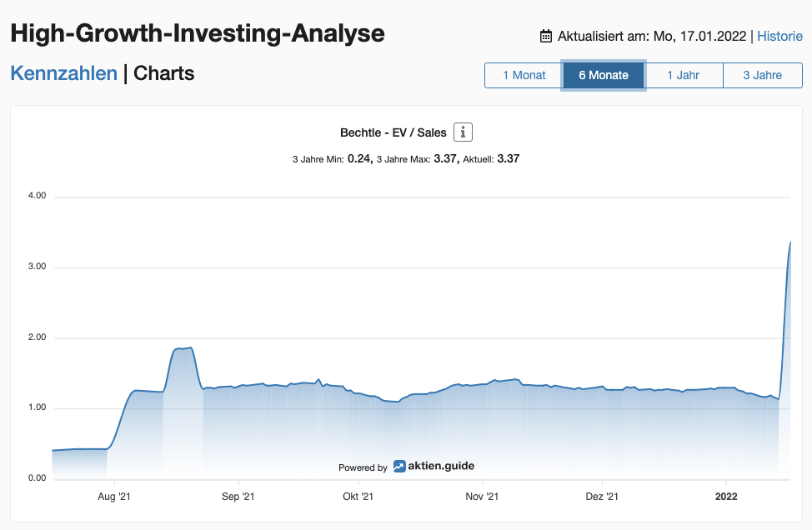The height and width of the screenshot is (530, 812).
Task: Click the High-Growth-Investing-Analyse heading
Action: 198,33
